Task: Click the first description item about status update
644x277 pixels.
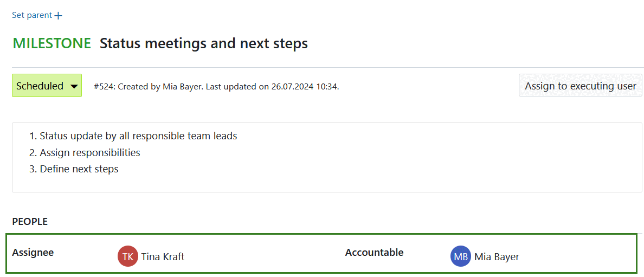Action: (x=138, y=136)
